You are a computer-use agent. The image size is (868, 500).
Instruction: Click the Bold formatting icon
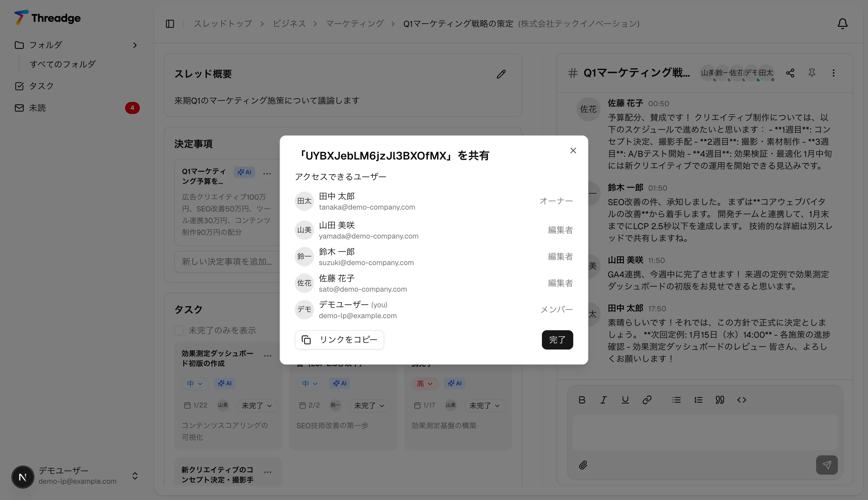tap(582, 400)
